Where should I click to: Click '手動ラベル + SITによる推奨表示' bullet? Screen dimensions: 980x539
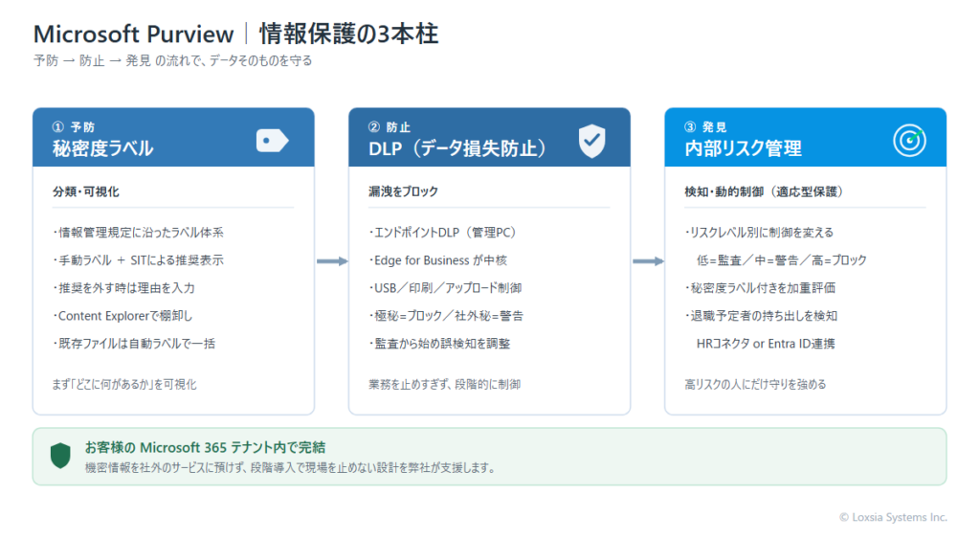click(x=138, y=260)
